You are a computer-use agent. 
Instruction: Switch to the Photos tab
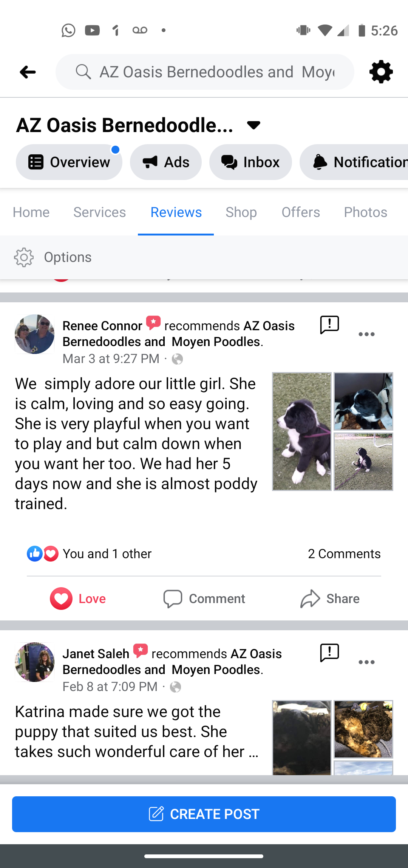[x=365, y=212]
